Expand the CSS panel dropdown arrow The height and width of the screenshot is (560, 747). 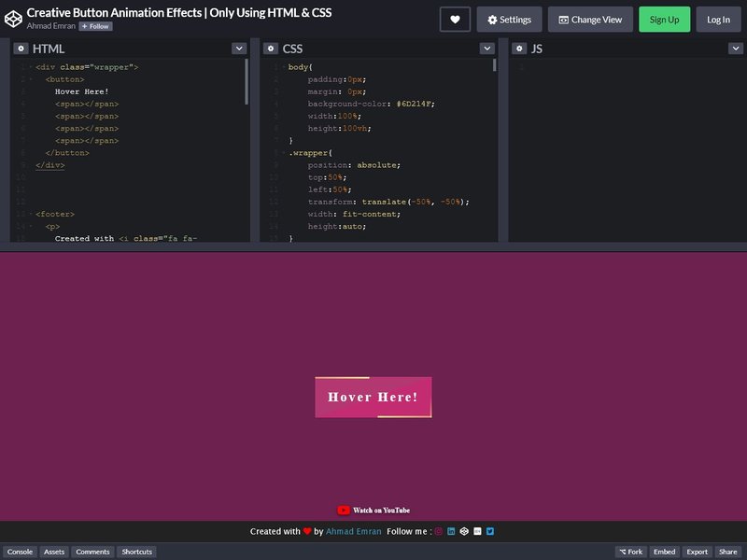[x=486, y=49]
